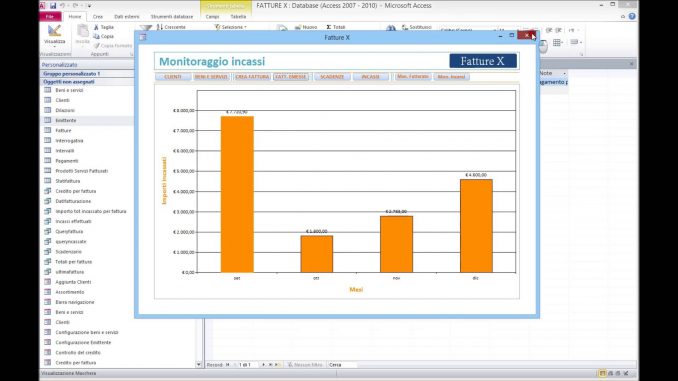678x381 pixels.
Task: Open the Fatture table
Action: pos(63,131)
